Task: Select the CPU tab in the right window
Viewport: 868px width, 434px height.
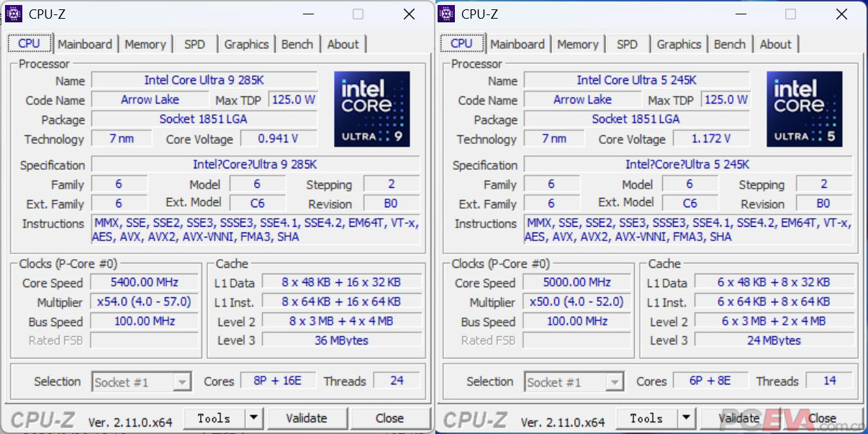Action: pyautogui.click(x=462, y=43)
